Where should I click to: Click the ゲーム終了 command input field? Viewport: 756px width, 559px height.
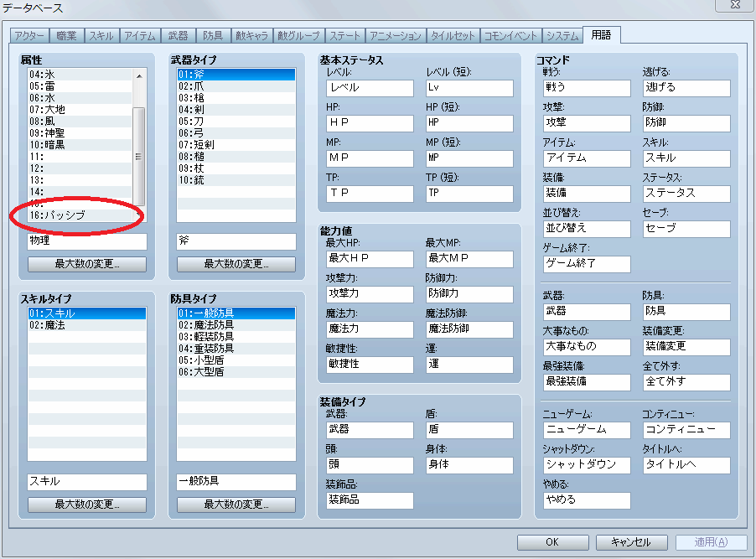[587, 264]
